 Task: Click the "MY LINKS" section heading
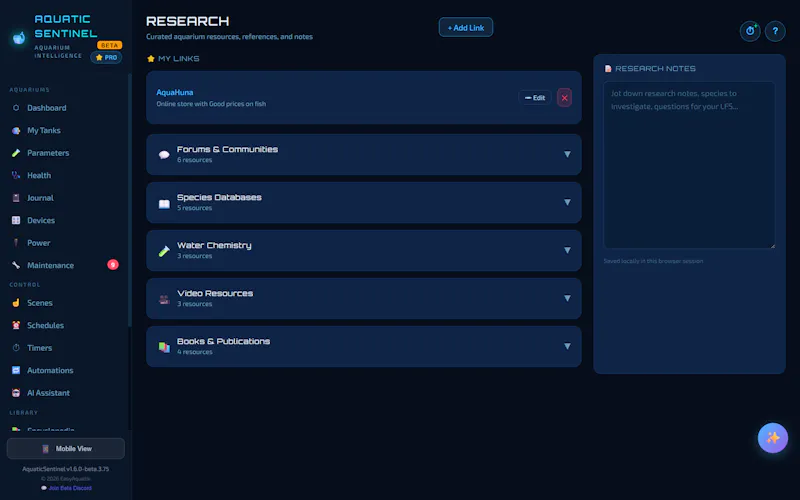coord(179,59)
